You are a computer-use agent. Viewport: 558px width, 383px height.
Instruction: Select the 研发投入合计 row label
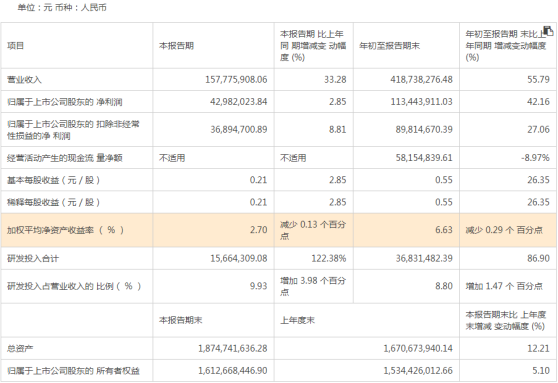pos(33,258)
